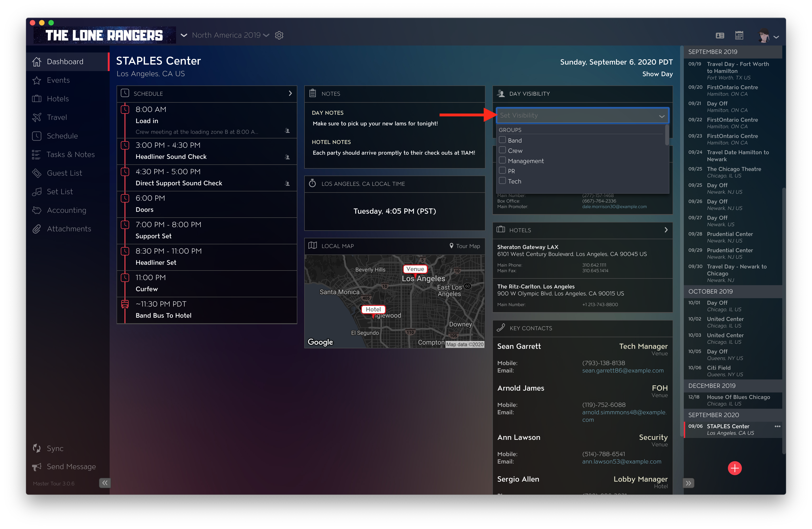Viewport: 812px width, 529px height.
Task: Click visibility icon on Headliner Sound Check
Action: point(287,157)
